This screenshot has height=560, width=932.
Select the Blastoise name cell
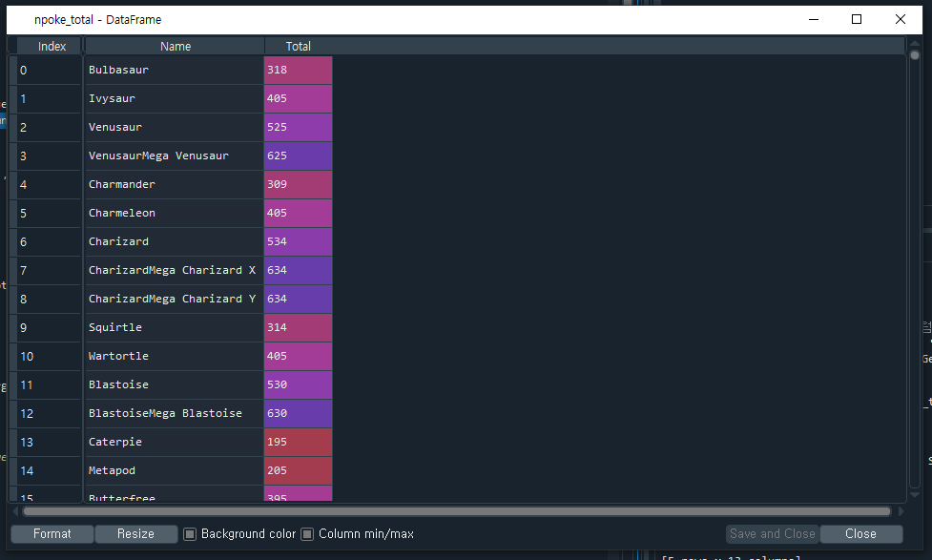[x=175, y=384]
